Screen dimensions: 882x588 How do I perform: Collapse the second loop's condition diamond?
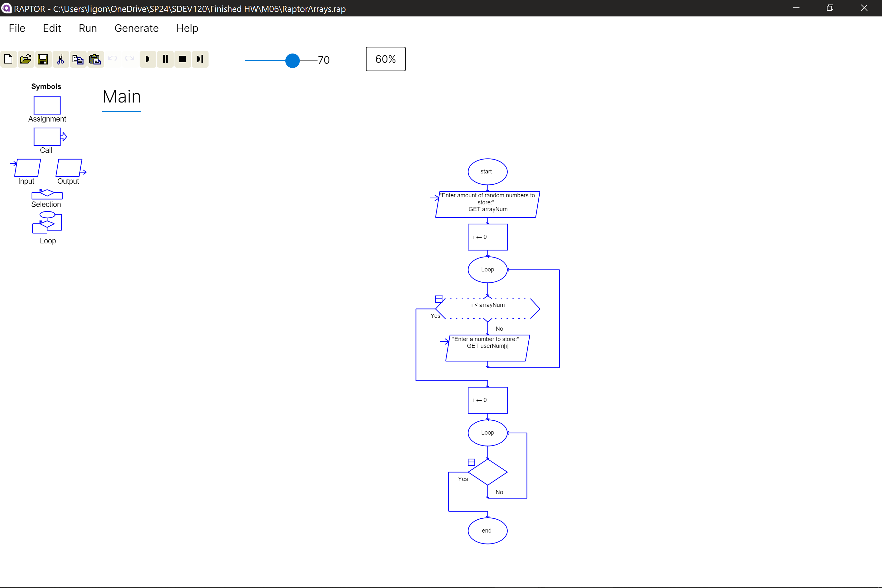[471, 462]
